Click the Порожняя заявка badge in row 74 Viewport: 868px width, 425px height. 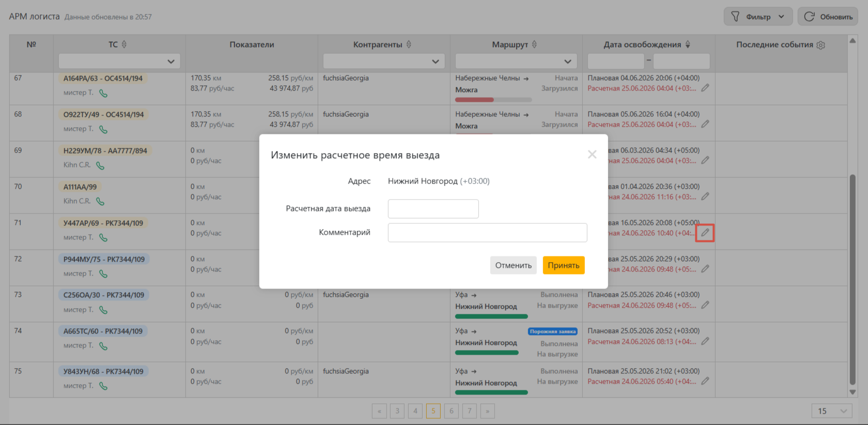click(553, 331)
